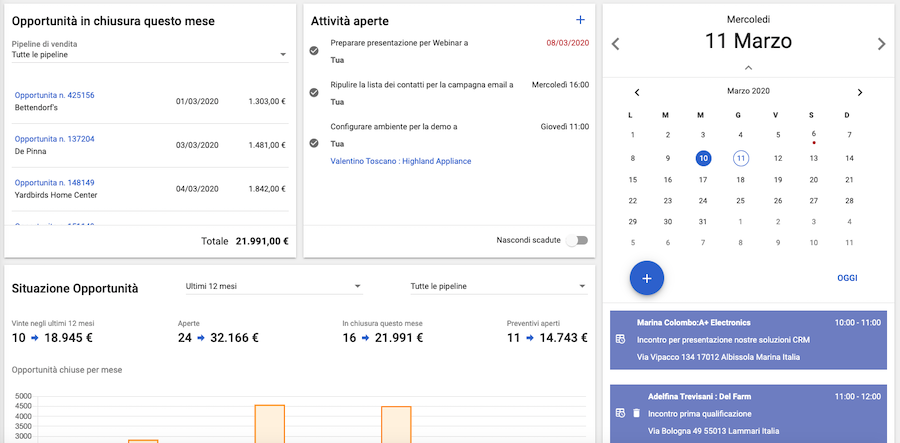Click appointment icon on Adelfina Trevisani event
This screenshot has width=900, height=443.
620,413
